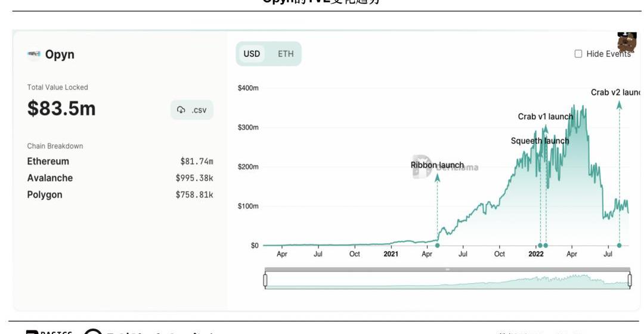The image size is (644, 334).
Task: Click the left handle of the range selector
Action: [x=265, y=280]
